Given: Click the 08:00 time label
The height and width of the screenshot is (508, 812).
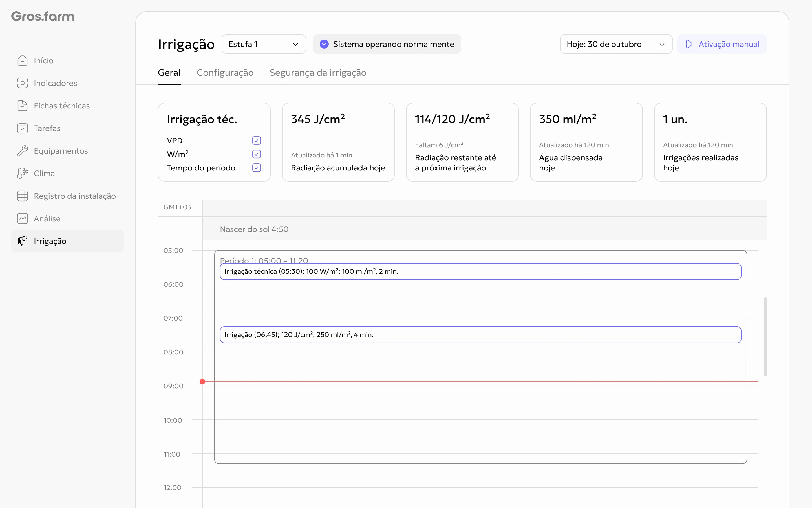Looking at the screenshot, I should pyautogui.click(x=173, y=352).
